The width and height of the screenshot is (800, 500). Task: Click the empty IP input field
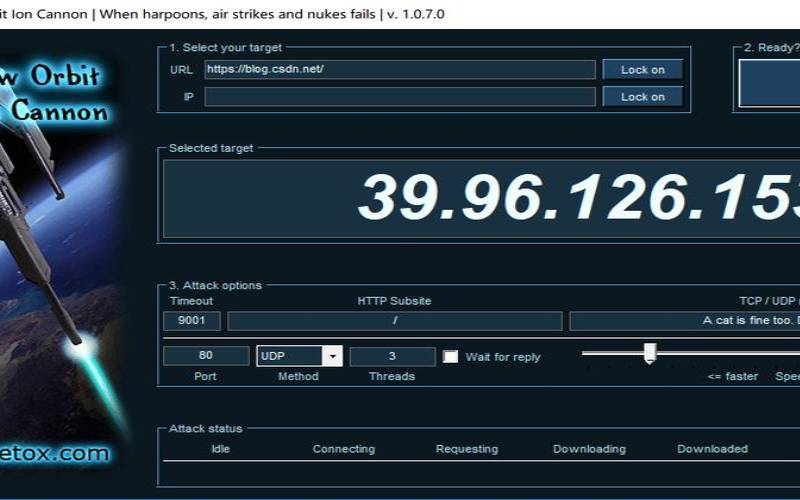(x=399, y=96)
